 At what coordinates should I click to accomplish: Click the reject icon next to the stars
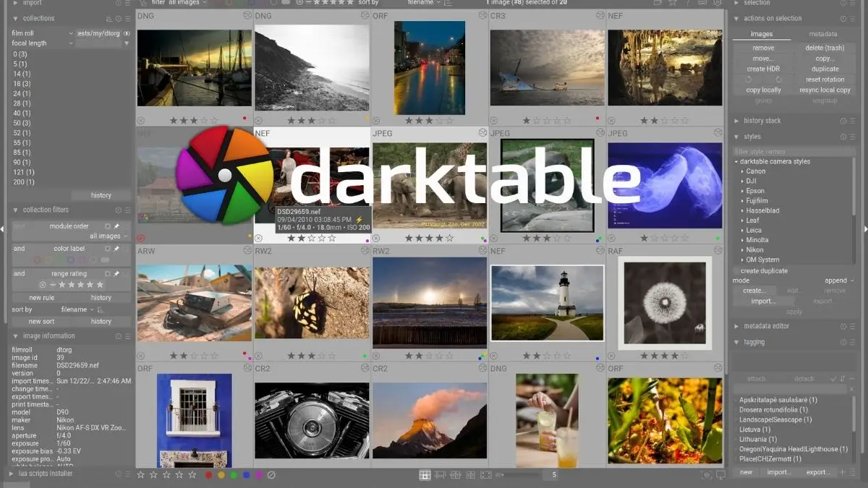click(271, 476)
